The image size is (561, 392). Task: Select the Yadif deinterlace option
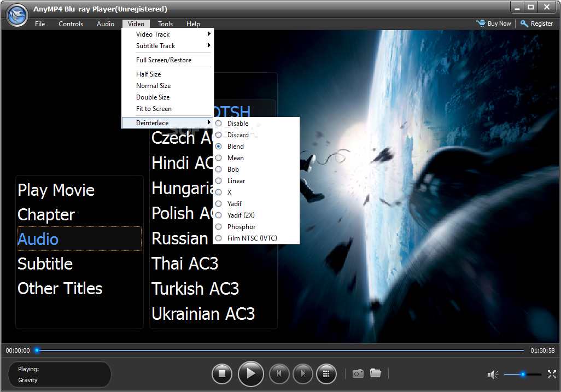tap(256, 203)
